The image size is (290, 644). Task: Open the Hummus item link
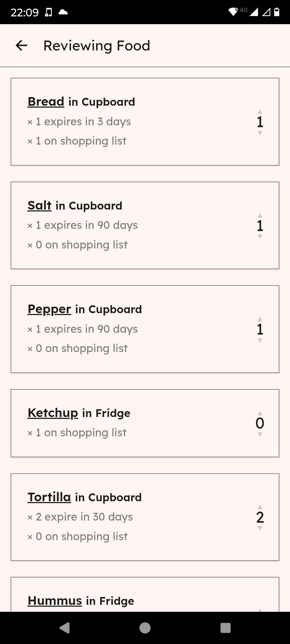click(55, 601)
